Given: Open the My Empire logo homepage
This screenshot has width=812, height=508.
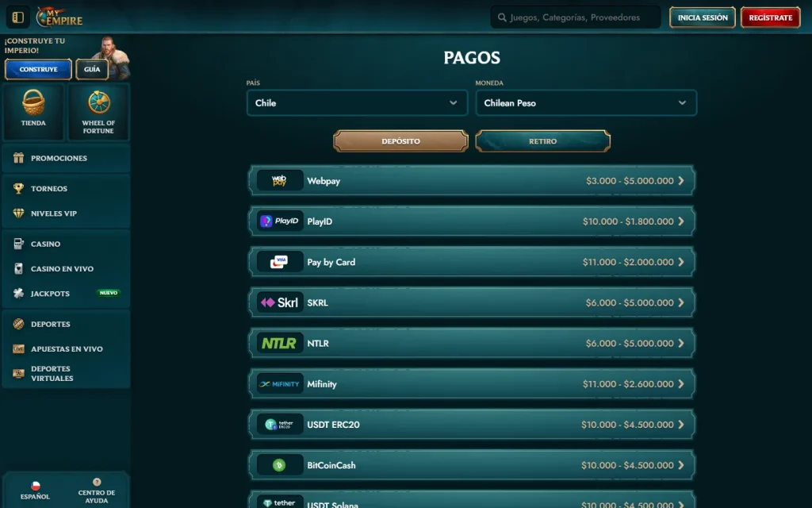Looking at the screenshot, I should [x=59, y=17].
